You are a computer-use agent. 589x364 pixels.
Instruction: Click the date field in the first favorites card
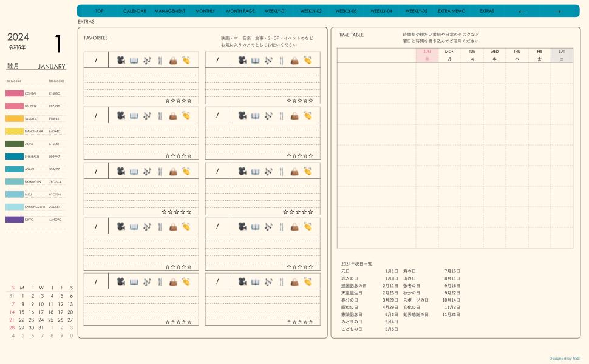(x=96, y=60)
